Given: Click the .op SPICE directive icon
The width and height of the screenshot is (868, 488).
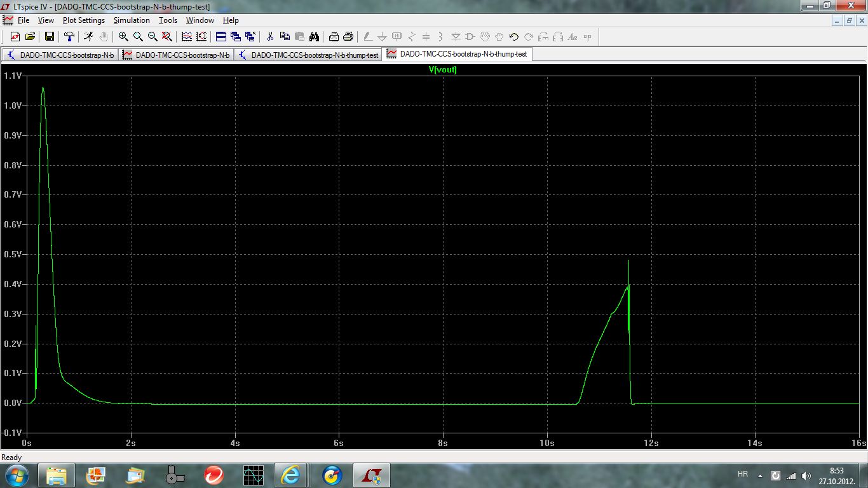Looking at the screenshot, I should 587,37.
